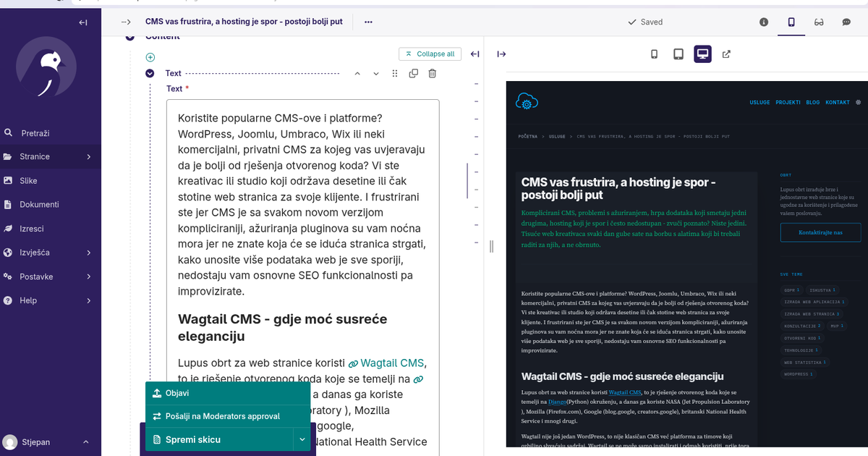Screen dimensions: 868x456
Task: Toggle the page info status panel
Action: [764, 22]
